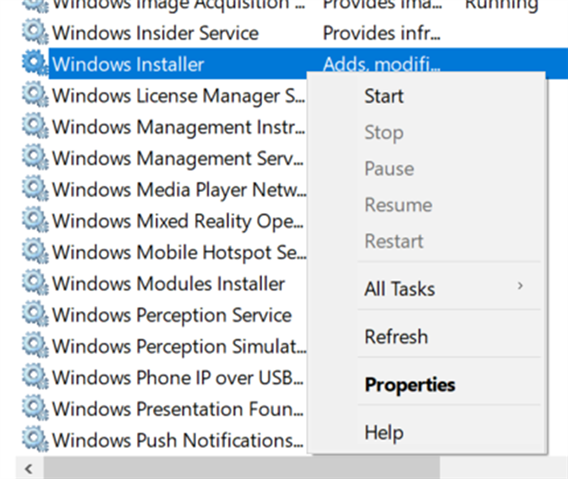Expand the All Tasks submenu

point(427,289)
